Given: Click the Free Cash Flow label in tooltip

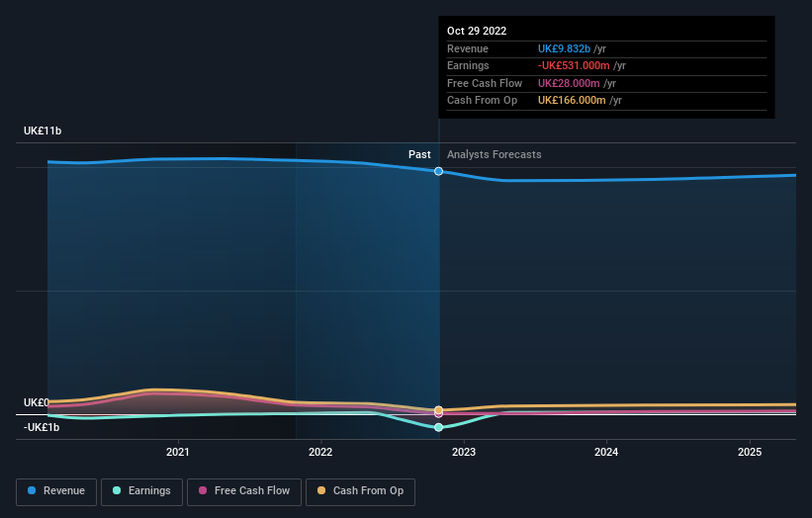Looking at the screenshot, I should point(485,83).
